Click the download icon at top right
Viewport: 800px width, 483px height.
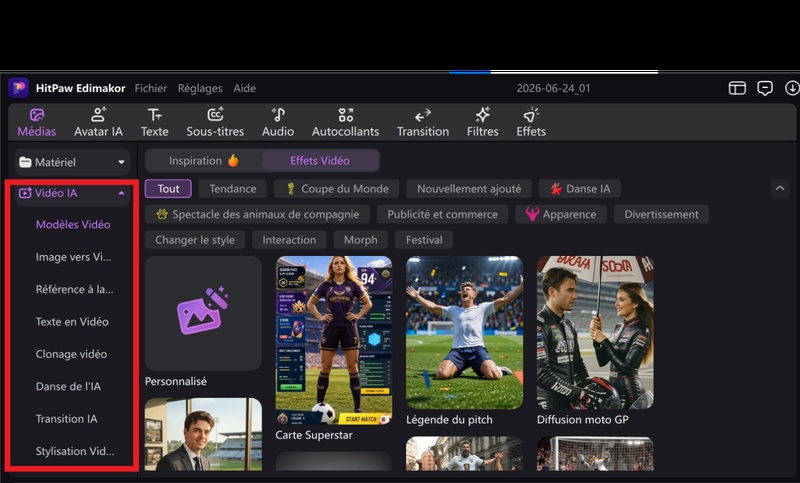[x=792, y=88]
